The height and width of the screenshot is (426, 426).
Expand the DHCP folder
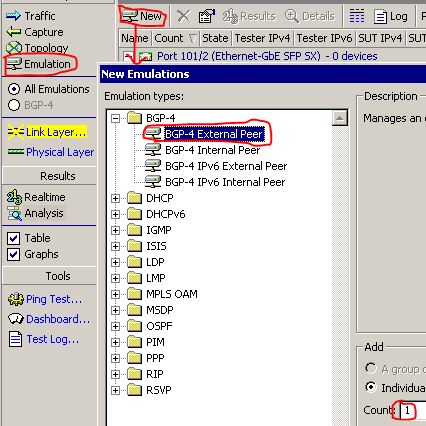[115, 198]
